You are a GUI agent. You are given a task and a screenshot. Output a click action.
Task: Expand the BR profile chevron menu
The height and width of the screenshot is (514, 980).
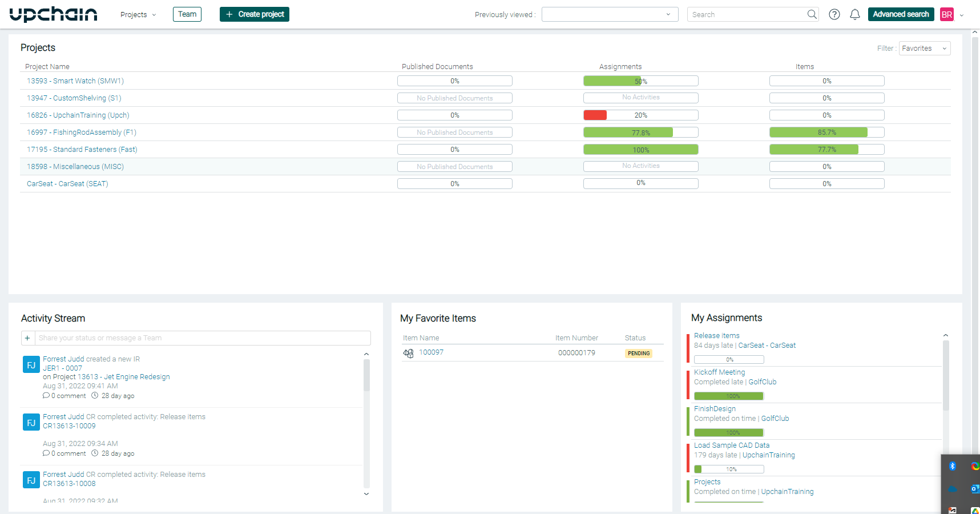(961, 15)
